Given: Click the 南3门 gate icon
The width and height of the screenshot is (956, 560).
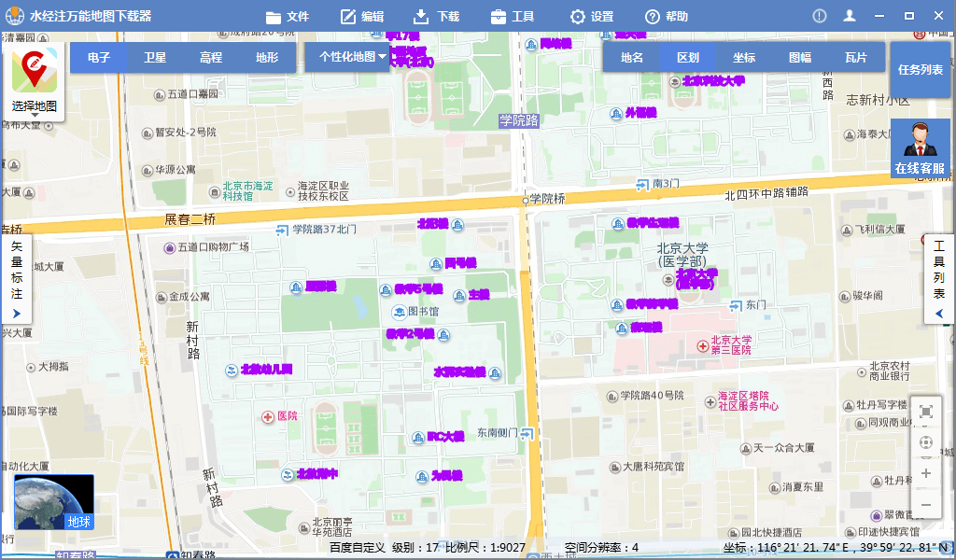Looking at the screenshot, I should pos(642,184).
